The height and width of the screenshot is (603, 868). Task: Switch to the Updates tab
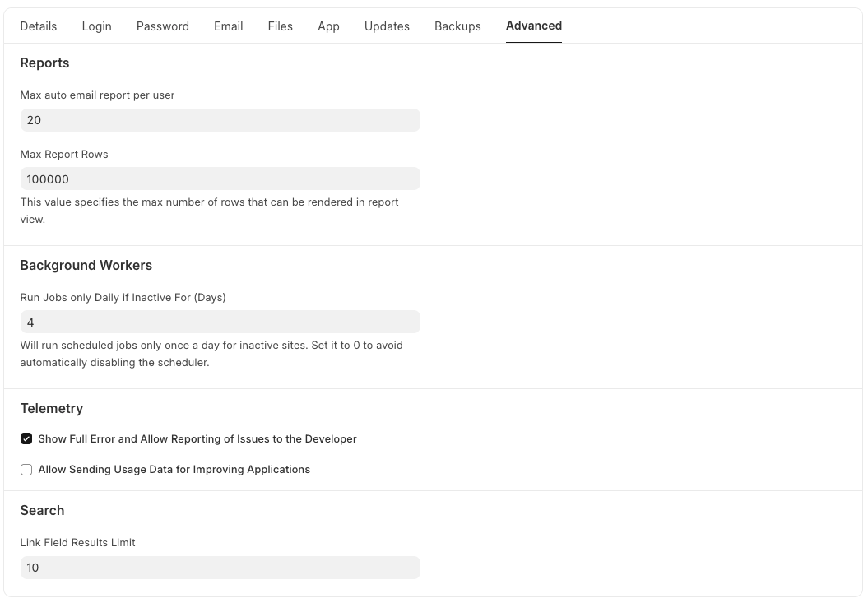387,26
